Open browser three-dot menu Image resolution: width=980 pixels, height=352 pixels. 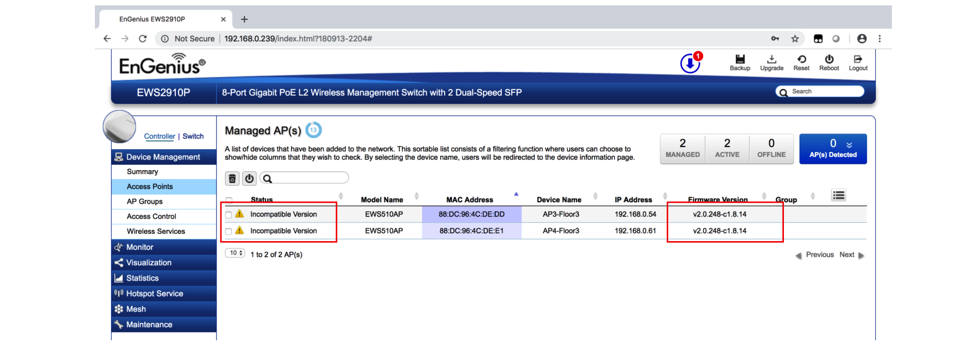pos(879,38)
